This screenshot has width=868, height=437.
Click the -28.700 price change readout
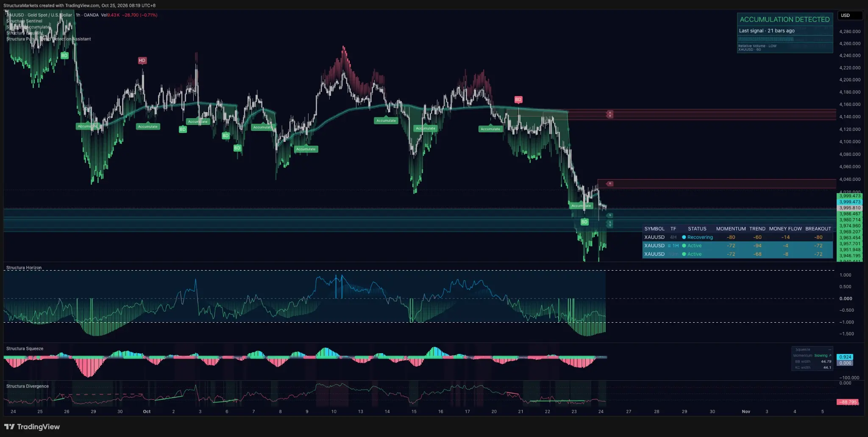[x=130, y=15]
